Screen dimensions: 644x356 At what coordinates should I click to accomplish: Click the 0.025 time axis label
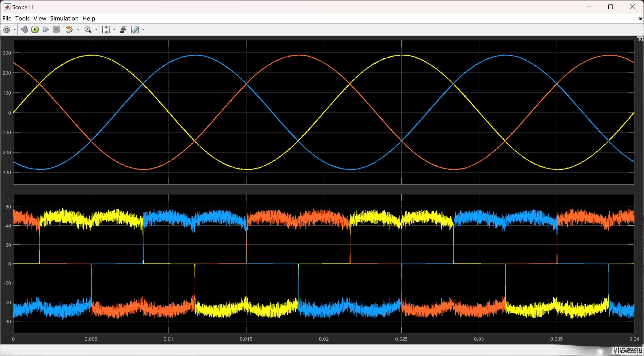point(401,339)
